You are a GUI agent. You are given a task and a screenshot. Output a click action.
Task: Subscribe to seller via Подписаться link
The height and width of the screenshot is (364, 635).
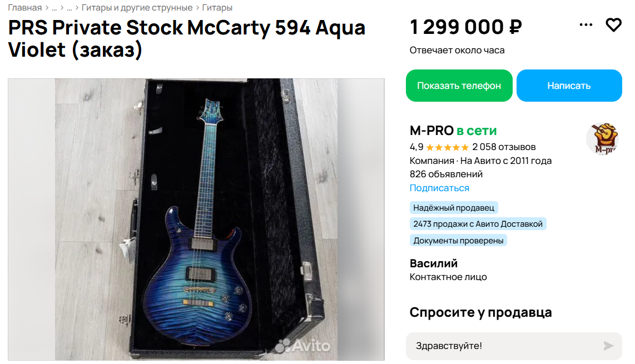click(439, 188)
